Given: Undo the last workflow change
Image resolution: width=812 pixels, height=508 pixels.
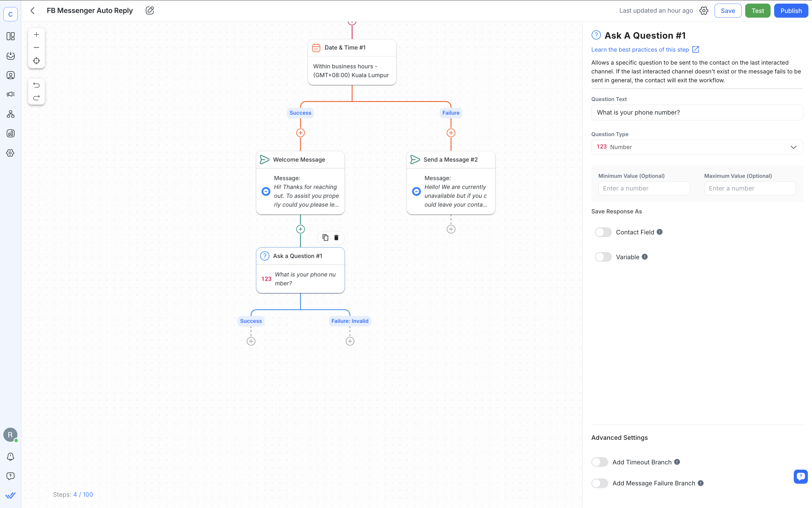Looking at the screenshot, I should (36, 85).
